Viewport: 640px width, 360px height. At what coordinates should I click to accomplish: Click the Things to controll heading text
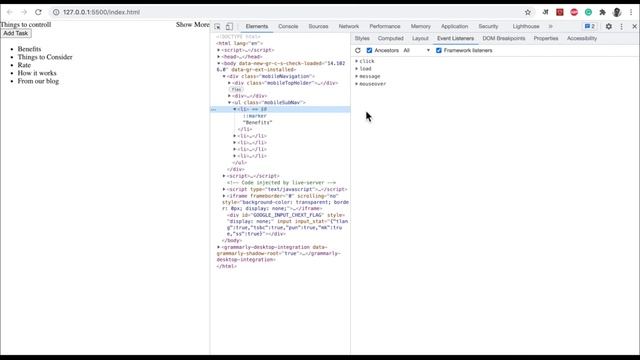pos(26,24)
